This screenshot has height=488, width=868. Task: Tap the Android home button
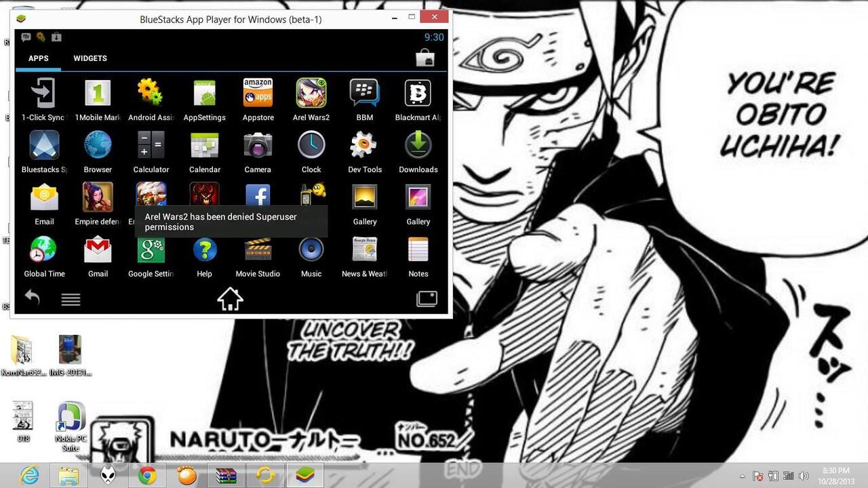tap(230, 299)
